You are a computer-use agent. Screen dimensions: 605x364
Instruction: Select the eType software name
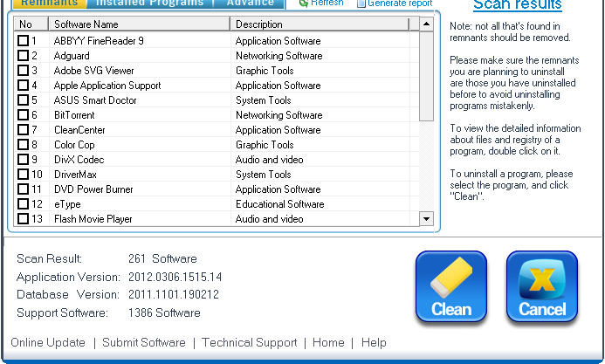(67, 204)
